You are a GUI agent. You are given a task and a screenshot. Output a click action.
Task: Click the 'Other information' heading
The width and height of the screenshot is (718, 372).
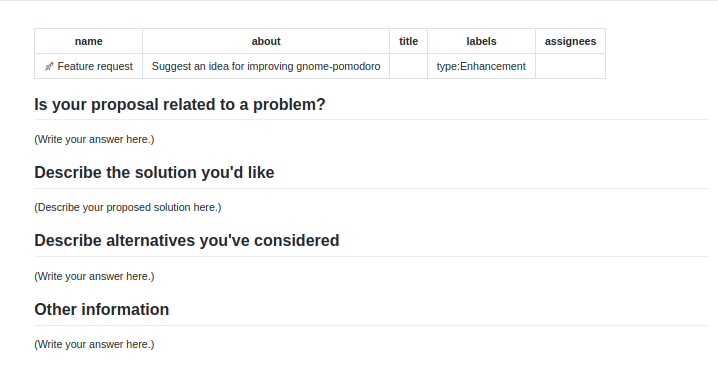(102, 310)
